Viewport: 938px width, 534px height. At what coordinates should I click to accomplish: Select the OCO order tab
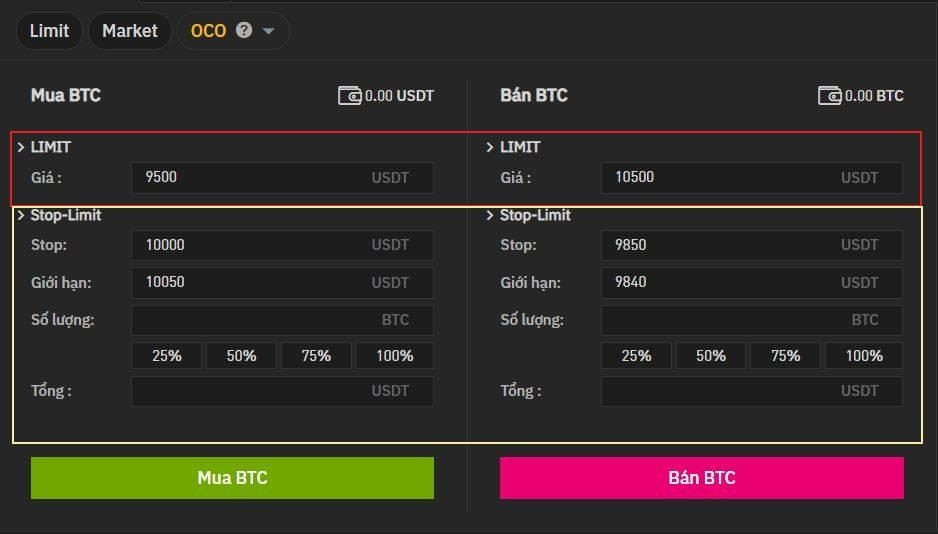(x=208, y=30)
